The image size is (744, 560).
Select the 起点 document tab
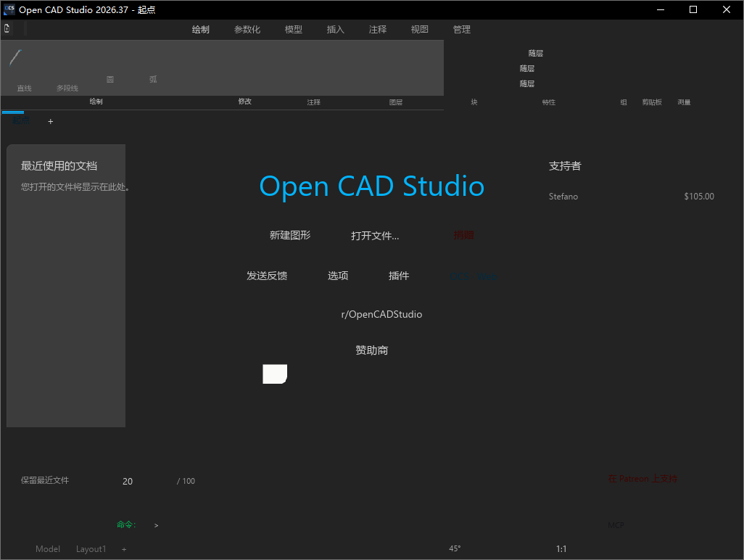point(20,120)
